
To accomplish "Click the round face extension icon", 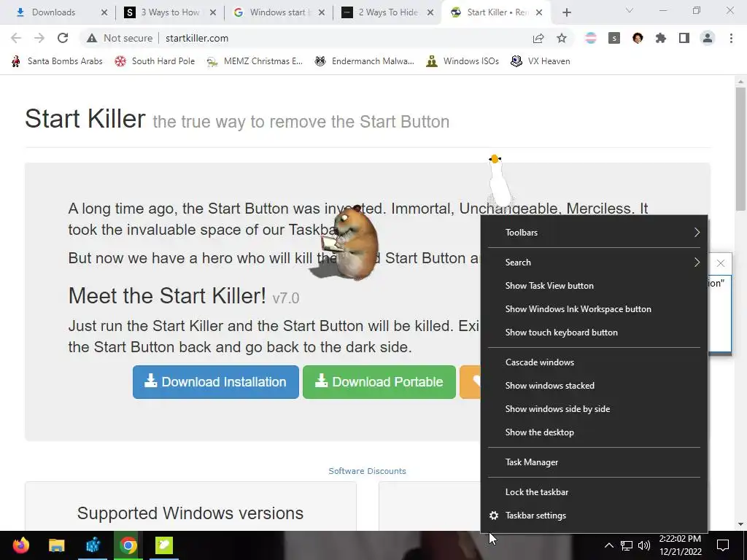I will [638, 38].
